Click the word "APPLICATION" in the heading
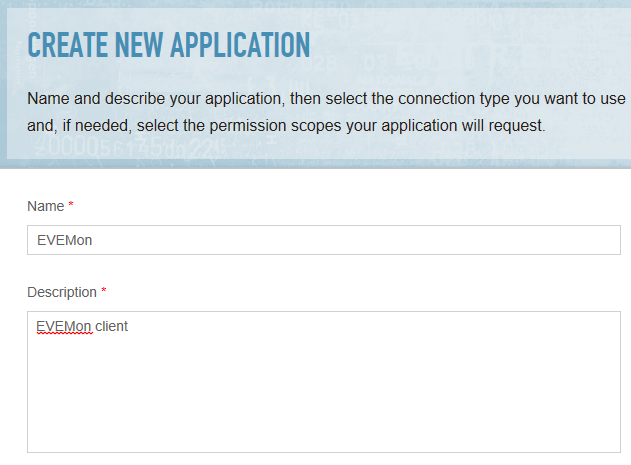The height and width of the screenshot is (465, 631). click(240, 45)
